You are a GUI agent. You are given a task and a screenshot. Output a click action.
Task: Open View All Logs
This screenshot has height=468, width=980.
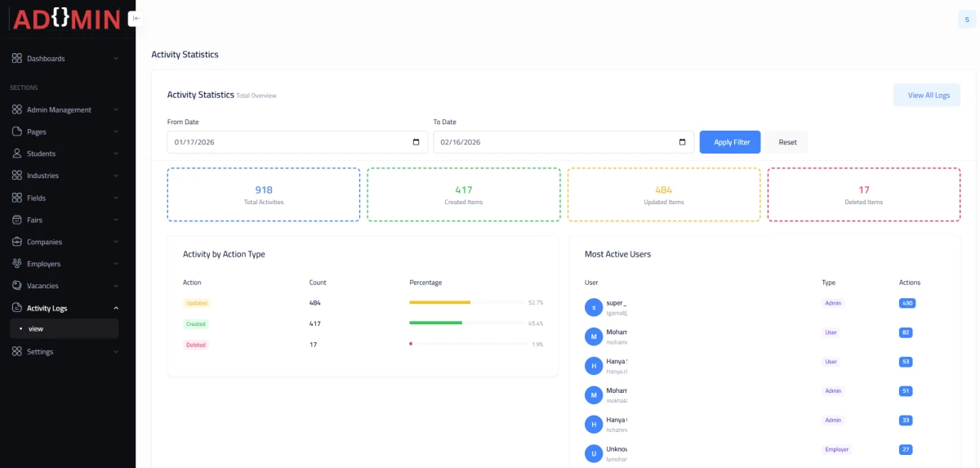tap(928, 96)
